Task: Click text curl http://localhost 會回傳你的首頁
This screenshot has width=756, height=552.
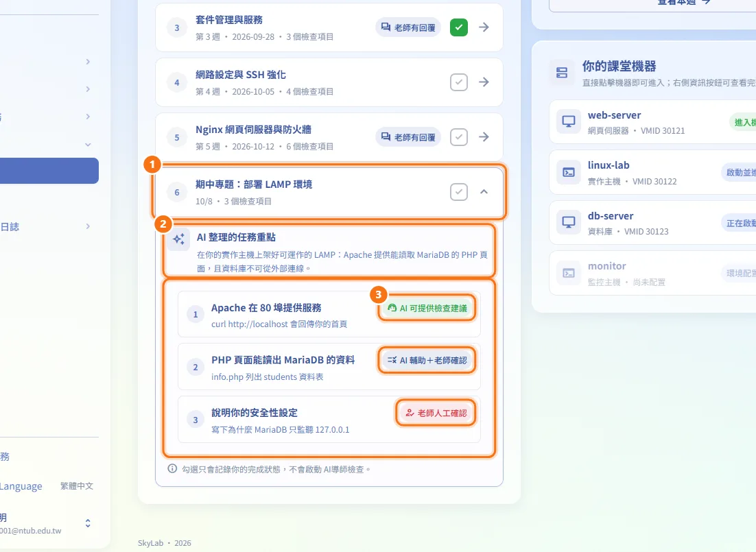Action: 279,324
